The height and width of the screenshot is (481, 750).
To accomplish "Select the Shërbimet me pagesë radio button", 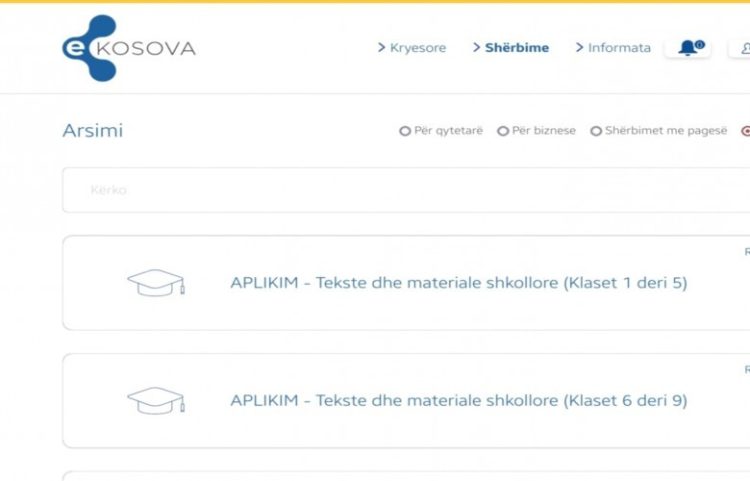I will [x=596, y=131].
